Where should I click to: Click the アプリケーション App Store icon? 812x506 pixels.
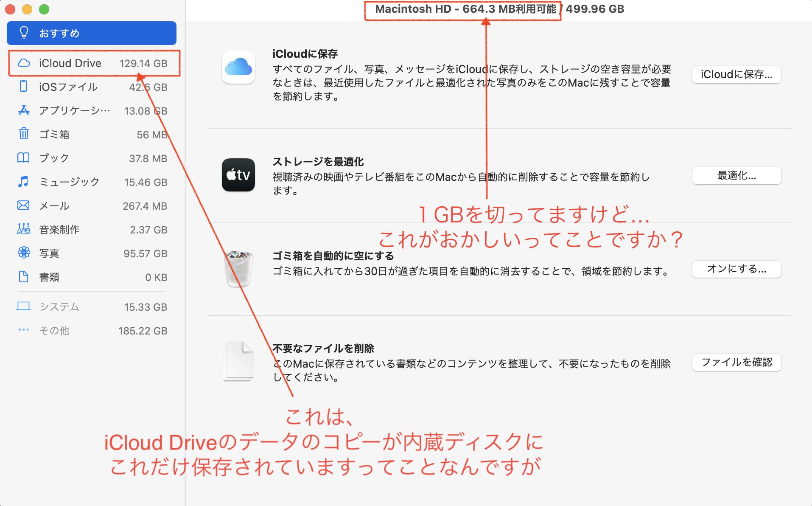point(24,110)
